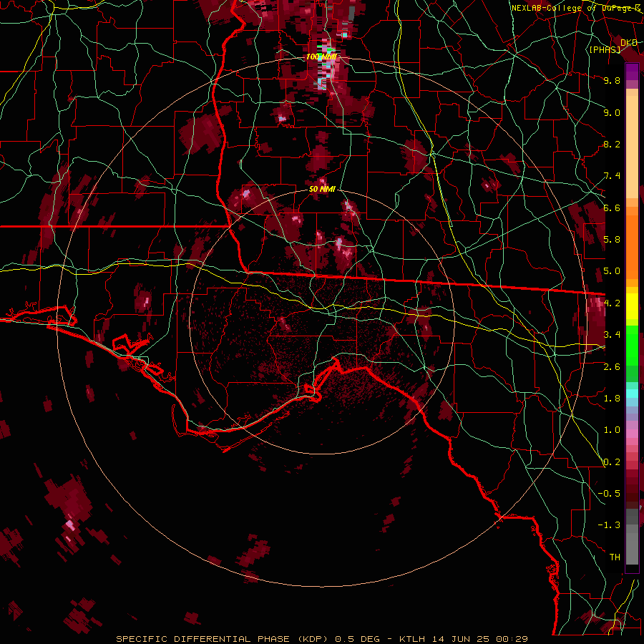The width and height of the screenshot is (644, 644).
Task: Select the 5.0 value on the scale
Action: (x=612, y=271)
